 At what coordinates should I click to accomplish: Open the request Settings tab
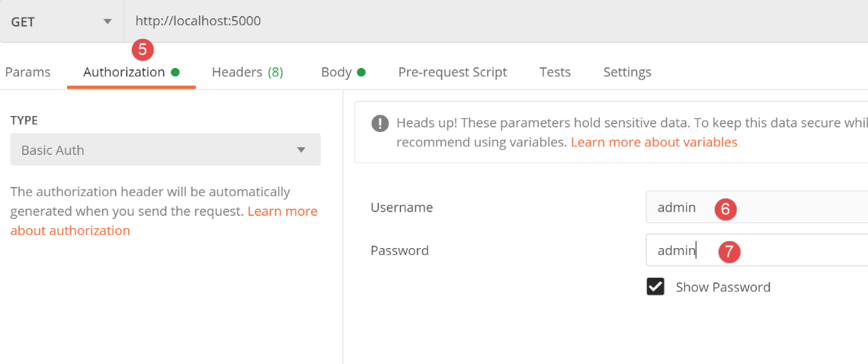coord(626,72)
